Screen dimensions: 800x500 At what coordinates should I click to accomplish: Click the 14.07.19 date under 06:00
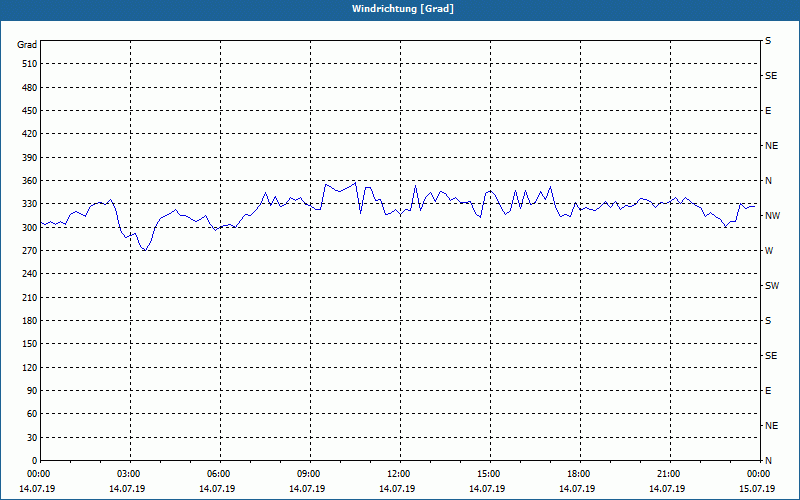click(217, 489)
